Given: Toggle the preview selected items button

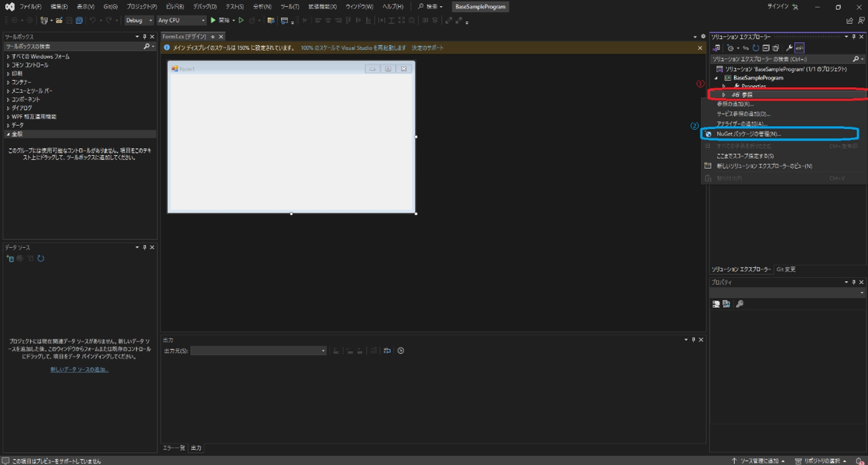Looking at the screenshot, I should pyautogui.click(x=799, y=48).
